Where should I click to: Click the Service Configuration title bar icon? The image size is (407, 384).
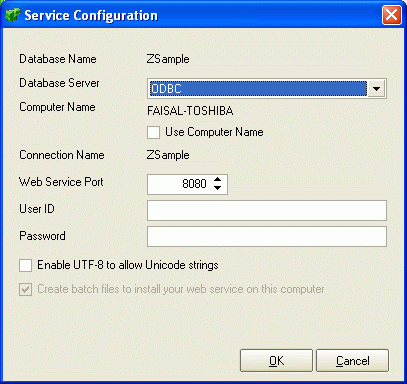[13, 15]
